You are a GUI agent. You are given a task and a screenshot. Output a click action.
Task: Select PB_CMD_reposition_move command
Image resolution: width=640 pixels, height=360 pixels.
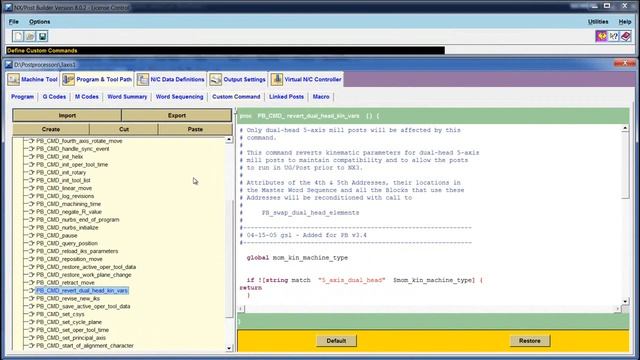(x=69, y=259)
